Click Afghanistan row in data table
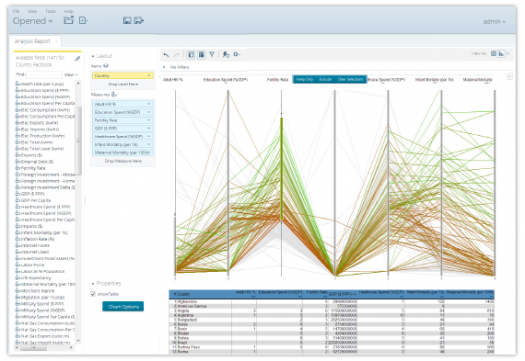 [331, 302]
